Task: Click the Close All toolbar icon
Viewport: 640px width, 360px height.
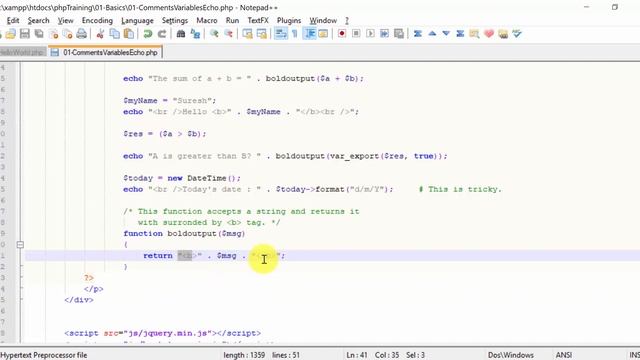Action: click(x=67, y=34)
